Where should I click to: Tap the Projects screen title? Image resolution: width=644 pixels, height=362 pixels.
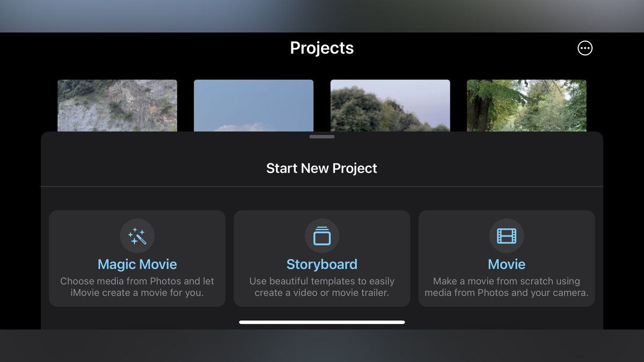point(321,48)
